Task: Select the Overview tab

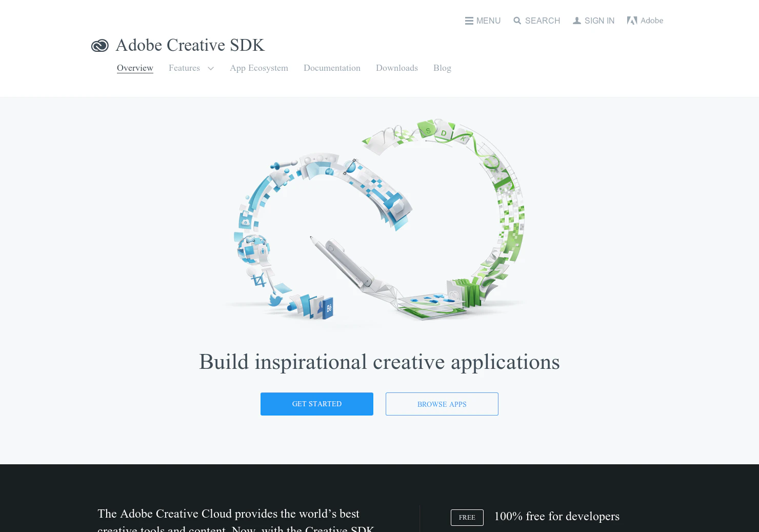Action: pos(135,68)
